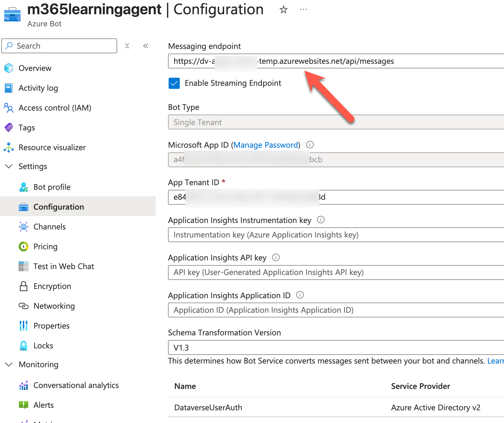
Task: Select Test in Web Chat
Action: point(64,266)
